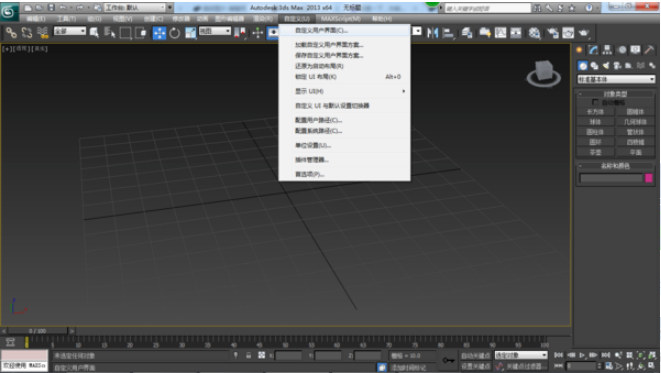661x373 pixels.
Task: Collapse the Object Type (对象类型) rollout
Action: [615, 94]
